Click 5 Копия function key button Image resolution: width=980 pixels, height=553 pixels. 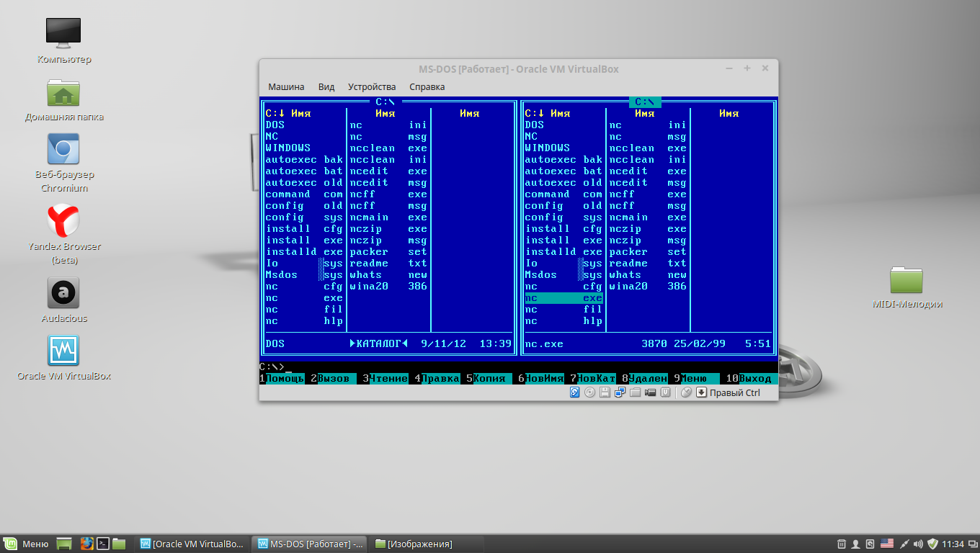(489, 378)
